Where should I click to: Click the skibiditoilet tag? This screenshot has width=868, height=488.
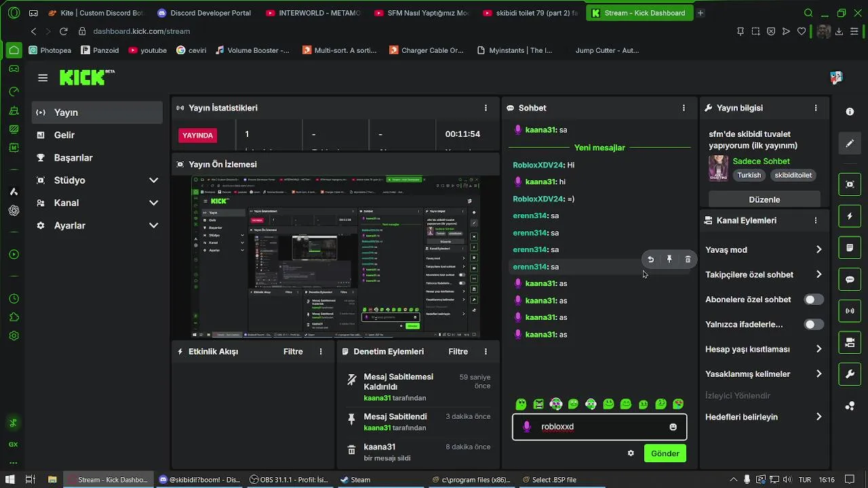793,175
